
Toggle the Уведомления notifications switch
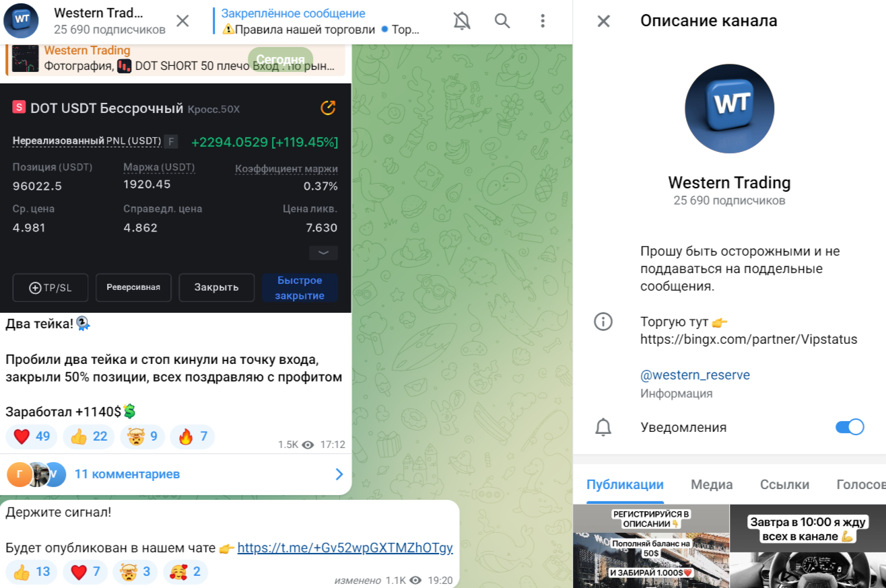point(850,427)
